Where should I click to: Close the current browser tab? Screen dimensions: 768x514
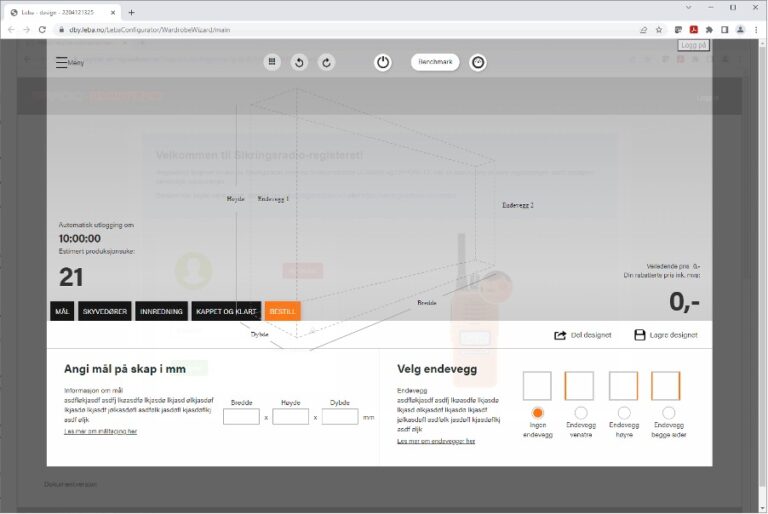[113, 13]
